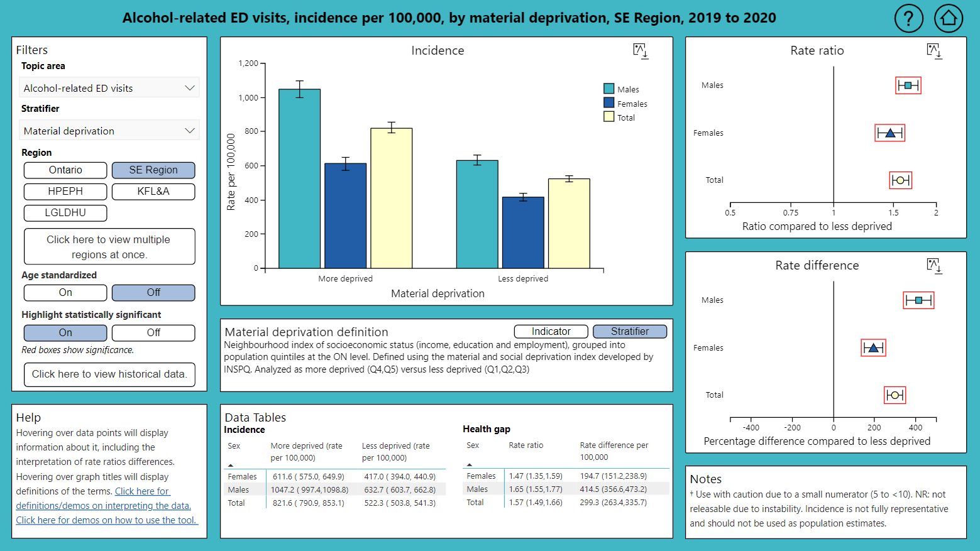The width and height of the screenshot is (980, 551).
Task: Click the Males legend color swatch
Action: [608, 89]
